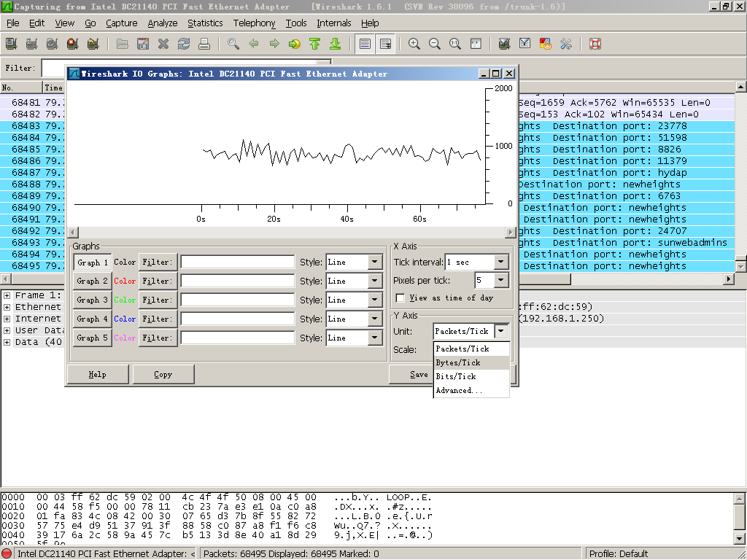Find a packet magnifier icon
This screenshot has width=747, height=560.
point(233,44)
